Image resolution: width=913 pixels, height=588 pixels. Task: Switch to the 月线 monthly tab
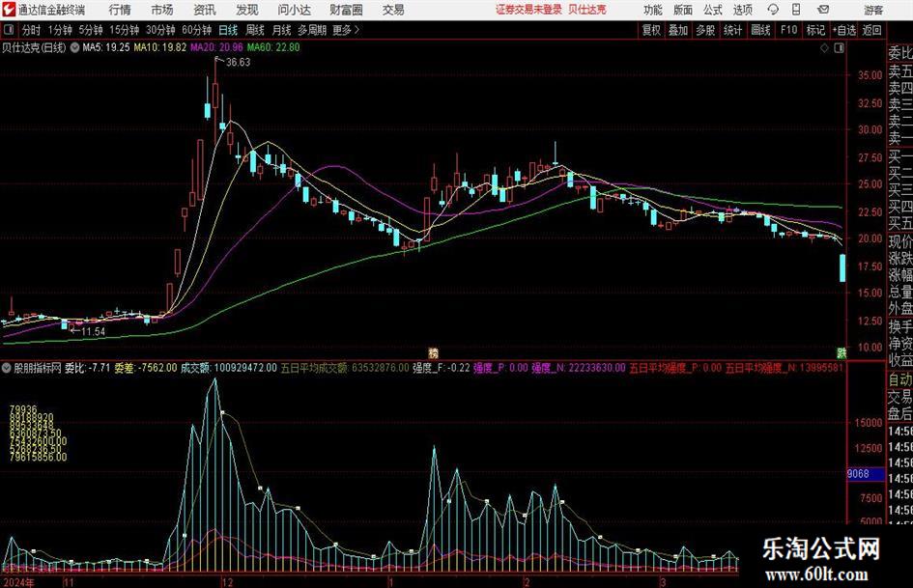[x=281, y=30]
